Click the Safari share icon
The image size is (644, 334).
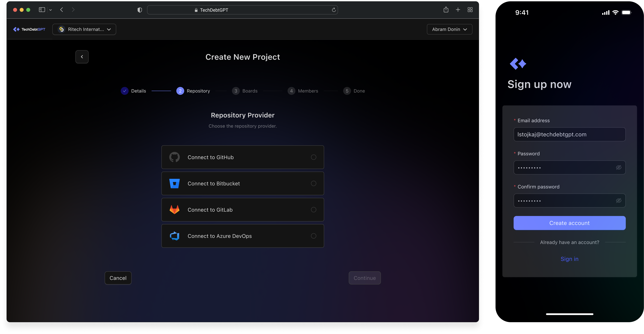pos(446,10)
